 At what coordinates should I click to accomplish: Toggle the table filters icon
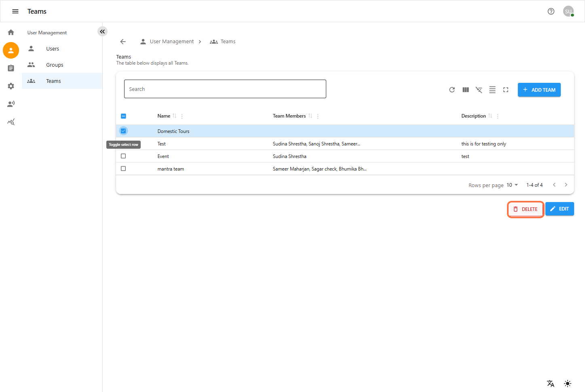479,90
